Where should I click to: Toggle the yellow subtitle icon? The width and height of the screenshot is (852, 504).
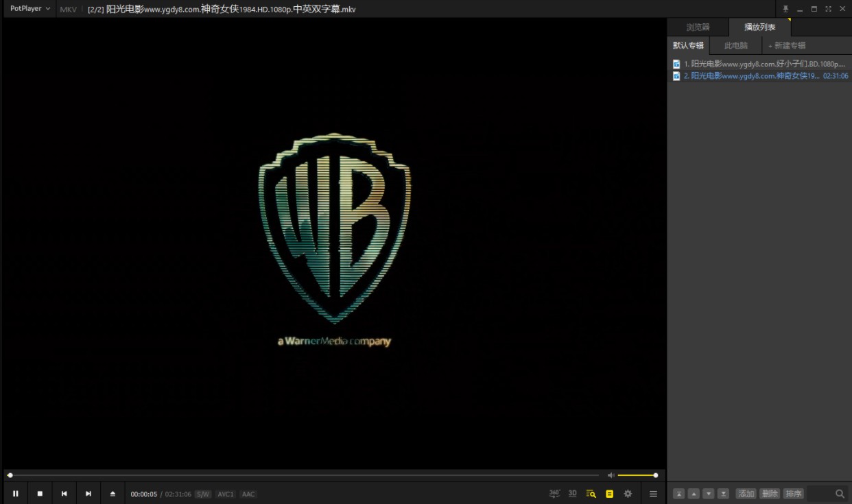point(609,494)
